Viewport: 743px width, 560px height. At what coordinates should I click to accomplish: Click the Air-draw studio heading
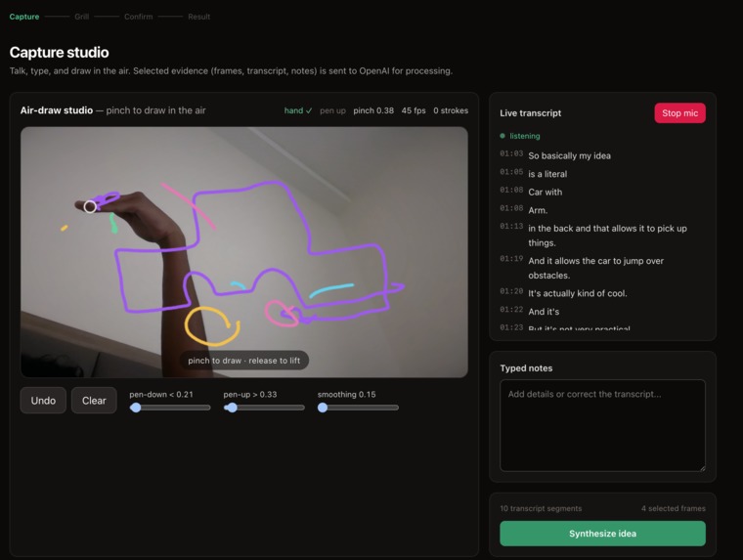pos(57,110)
